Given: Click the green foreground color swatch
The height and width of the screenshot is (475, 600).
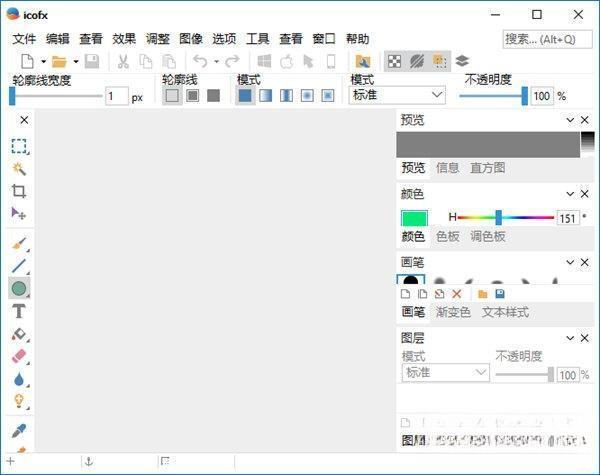Looking at the screenshot, I should tap(414, 218).
